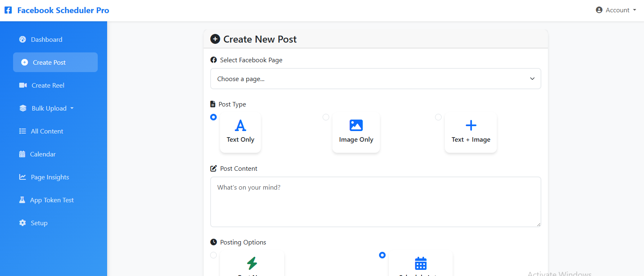The width and height of the screenshot is (644, 276).
Task: Click the Setup gear icon
Action: point(22,223)
